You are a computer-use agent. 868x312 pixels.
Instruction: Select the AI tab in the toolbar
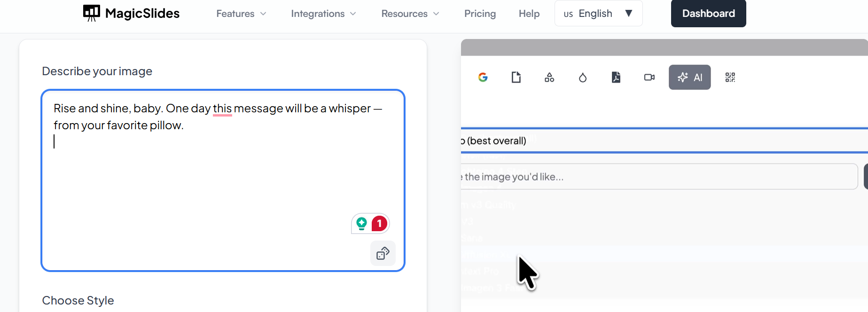pos(689,78)
